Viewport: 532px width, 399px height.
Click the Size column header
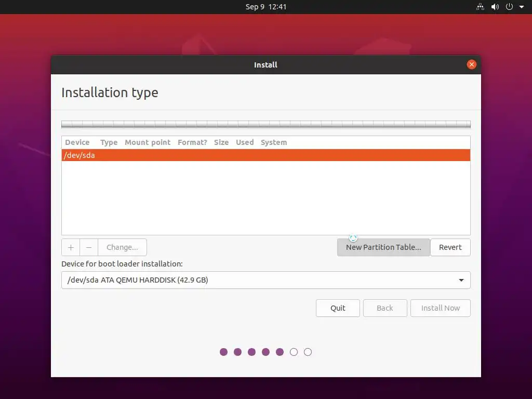pos(221,142)
